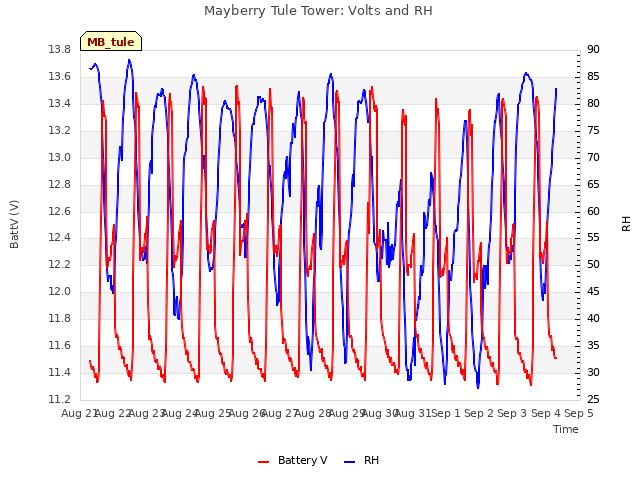This screenshot has width=640, height=480.
Task: Toggle the Battery V legend entry
Action: pos(293,460)
